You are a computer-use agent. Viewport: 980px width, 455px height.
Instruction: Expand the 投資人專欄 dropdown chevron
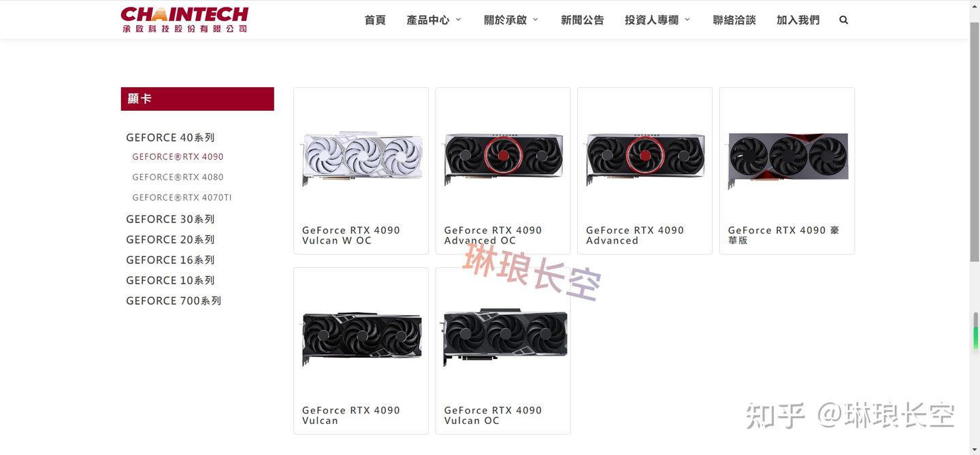tap(687, 20)
